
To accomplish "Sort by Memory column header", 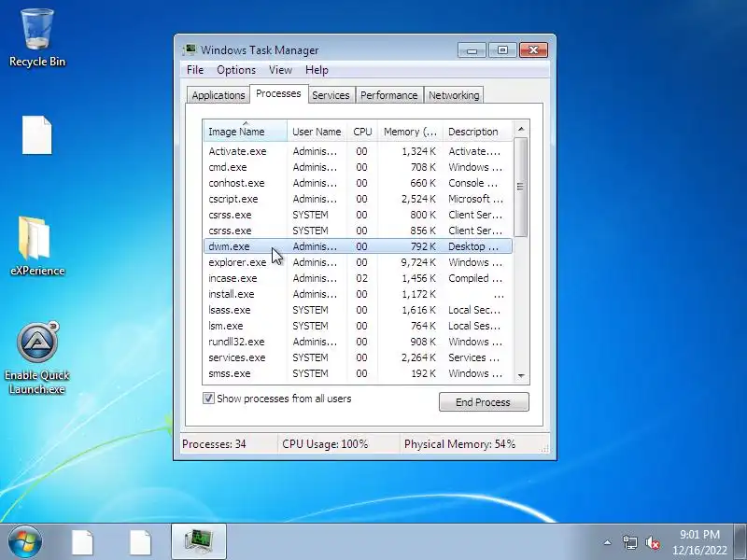I will [x=410, y=132].
